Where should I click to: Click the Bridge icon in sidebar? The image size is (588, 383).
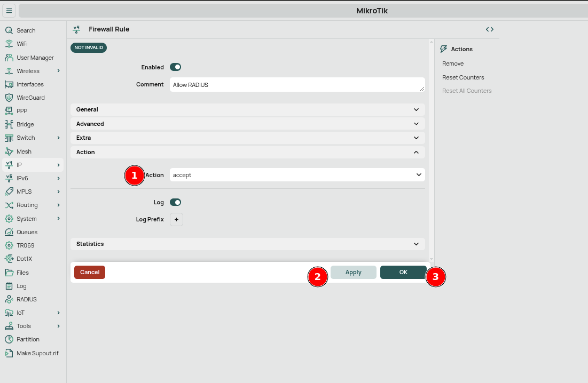[x=9, y=124]
